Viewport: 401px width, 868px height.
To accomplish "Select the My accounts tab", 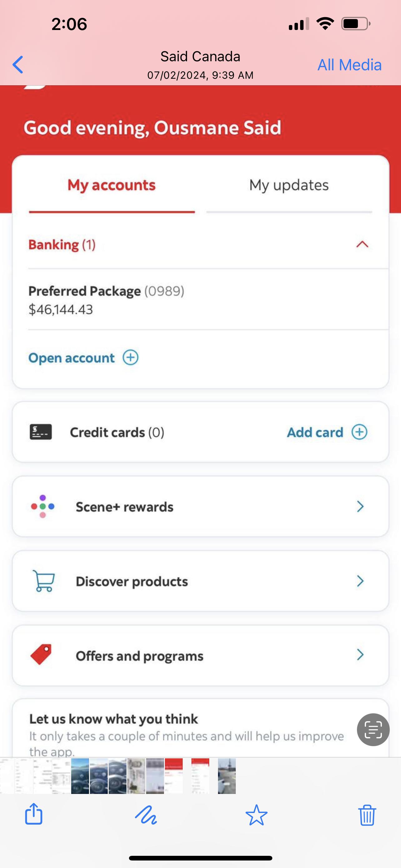I will (x=111, y=185).
